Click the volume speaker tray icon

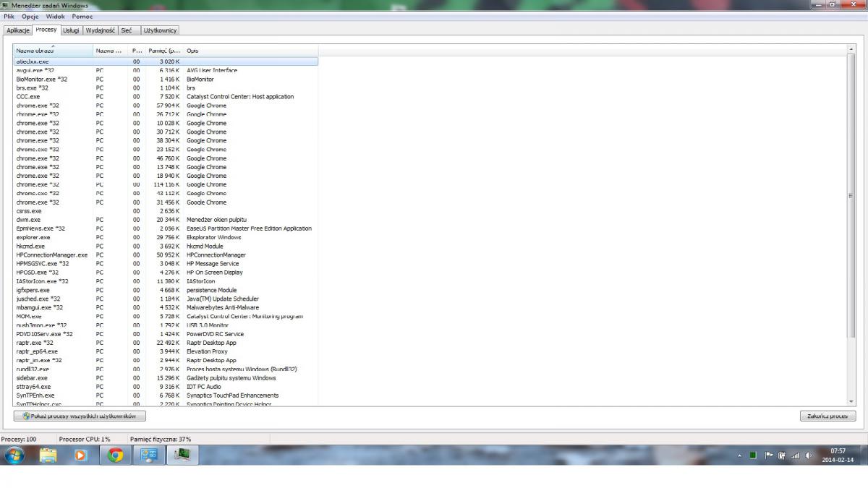tap(809, 455)
